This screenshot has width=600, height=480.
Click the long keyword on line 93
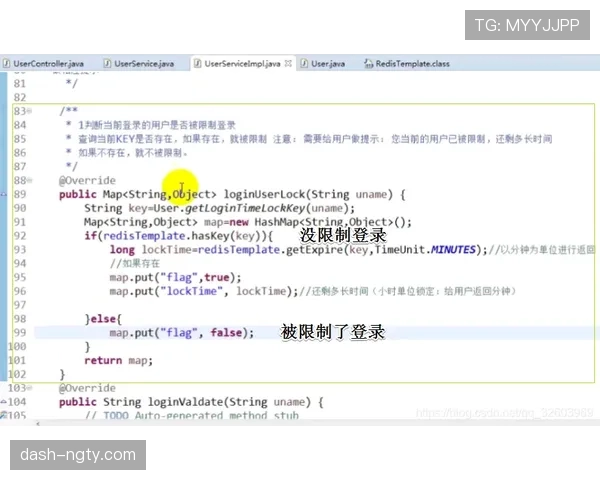pyautogui.click(x=122, y=250)
